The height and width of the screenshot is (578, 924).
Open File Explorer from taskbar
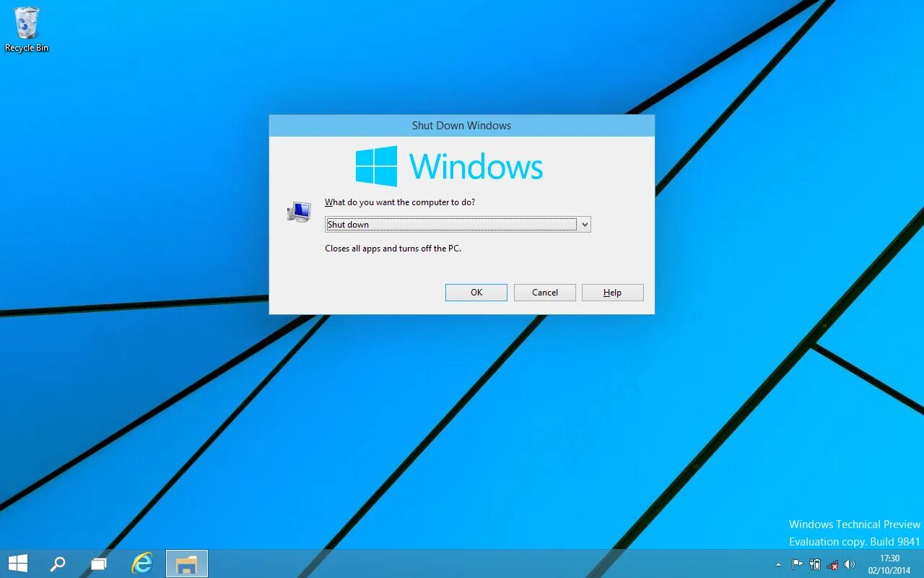pos(187,564)
